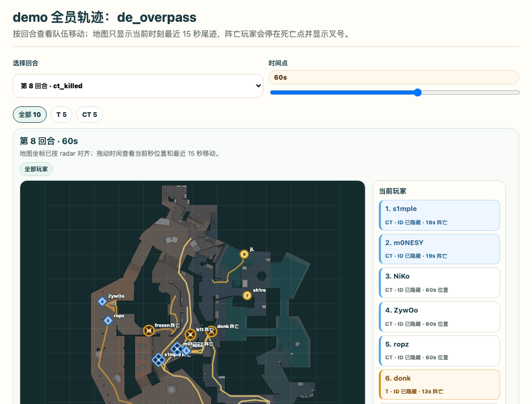Select player card 2. m0NESY
Screen dimensions: 532x404
[x=439, y=249]
